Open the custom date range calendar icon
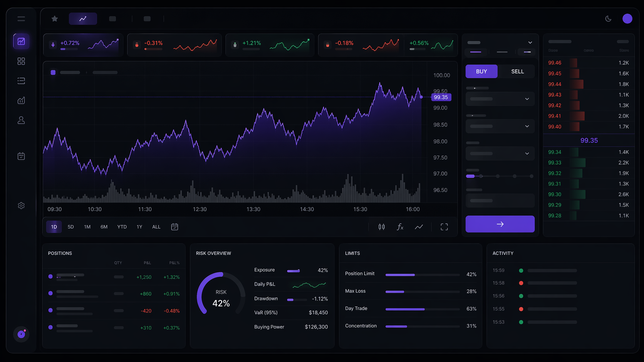Screen dimensions: 644x362 click(174, 227)
